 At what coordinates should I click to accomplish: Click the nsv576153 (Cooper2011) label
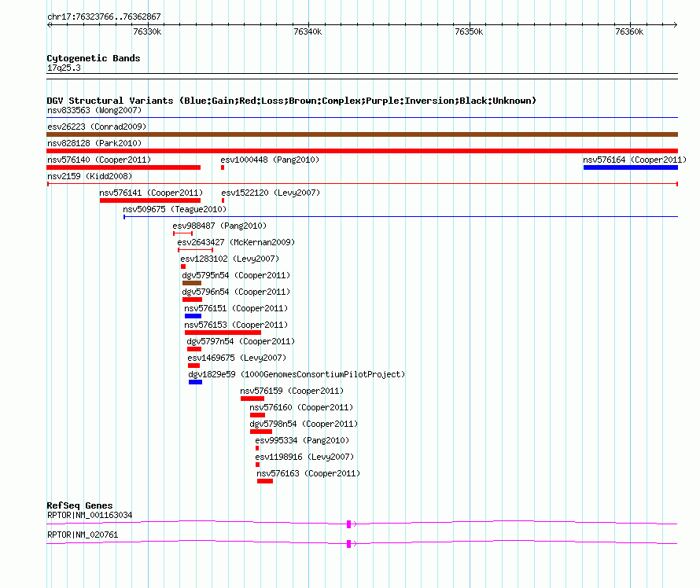[236, 325]
